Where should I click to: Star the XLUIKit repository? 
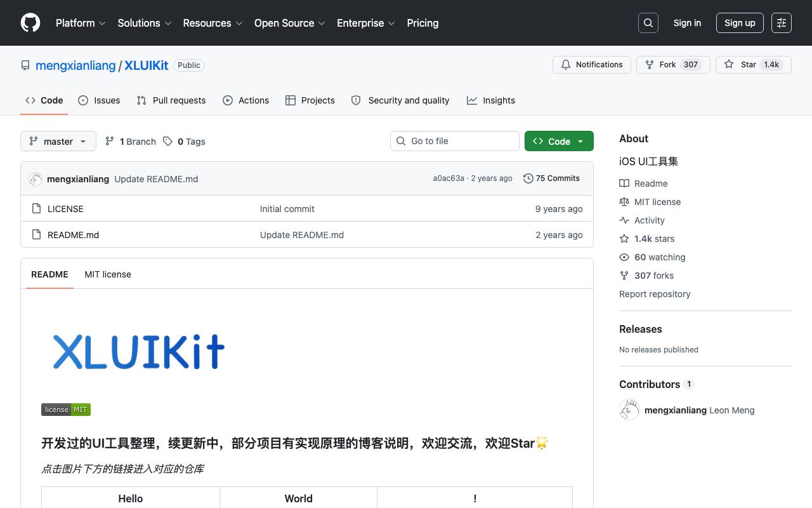pos(754,65)
